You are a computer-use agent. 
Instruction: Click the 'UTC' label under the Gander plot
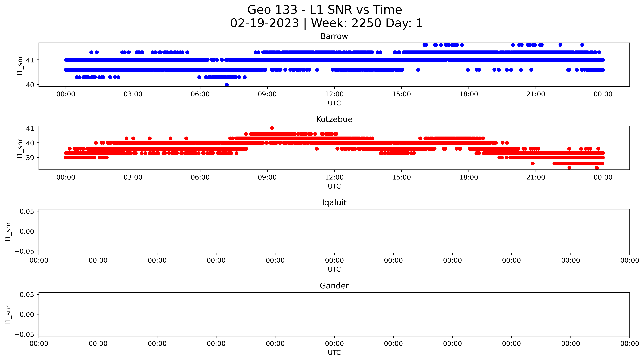tap(334, 353)
